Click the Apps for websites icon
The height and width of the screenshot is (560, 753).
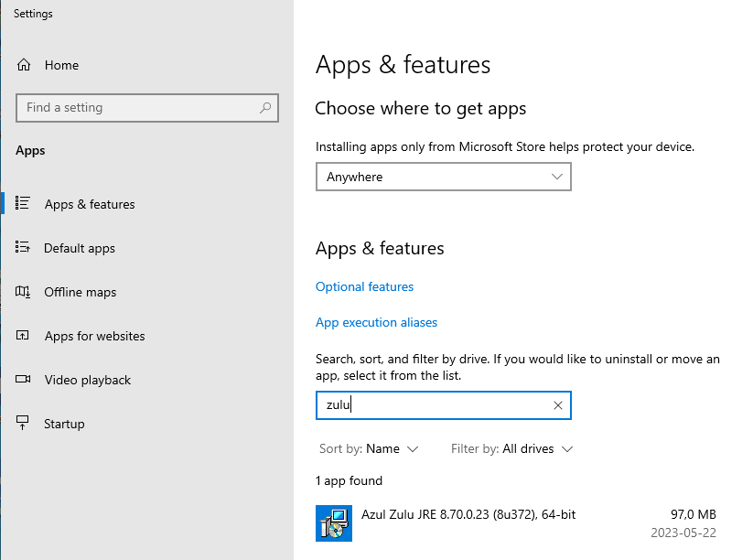coord(24,336)
